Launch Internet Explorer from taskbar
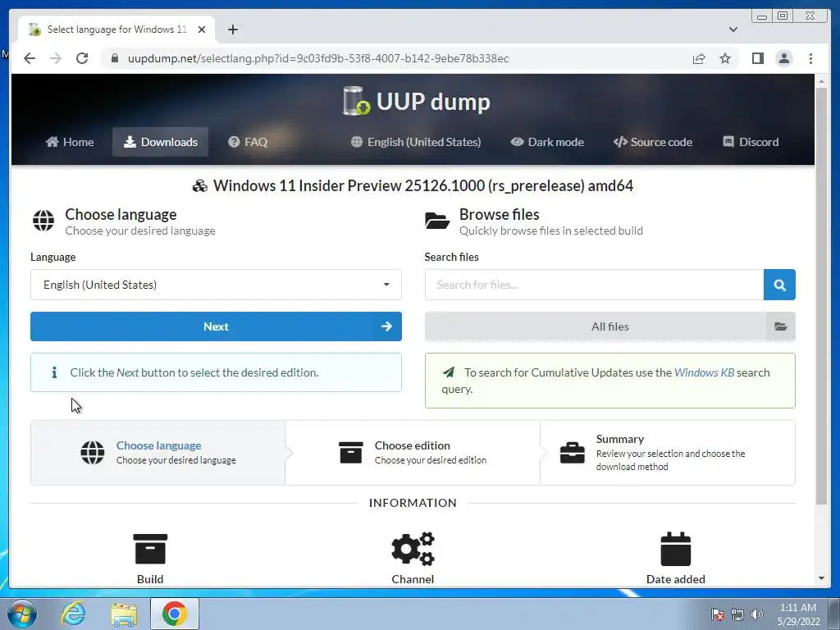This screenshot has width=840, height=630. (73, 613)
